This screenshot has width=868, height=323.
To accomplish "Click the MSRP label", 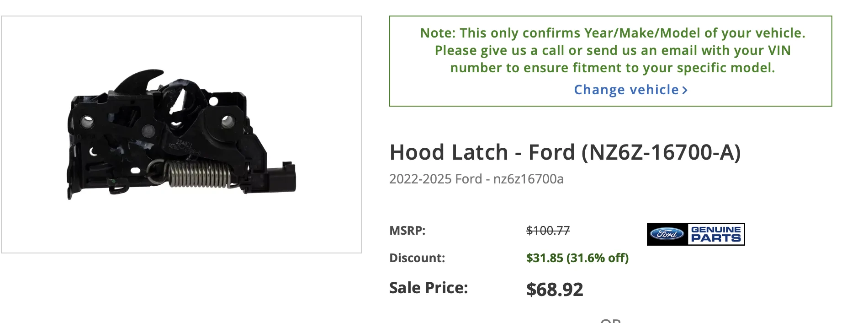I will [407, 231].
